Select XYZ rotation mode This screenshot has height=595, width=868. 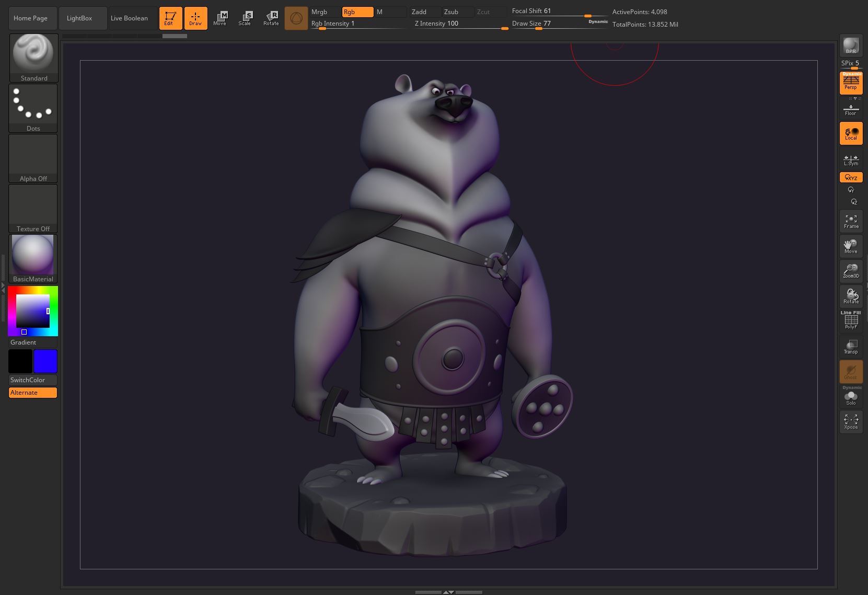point(851,177)
